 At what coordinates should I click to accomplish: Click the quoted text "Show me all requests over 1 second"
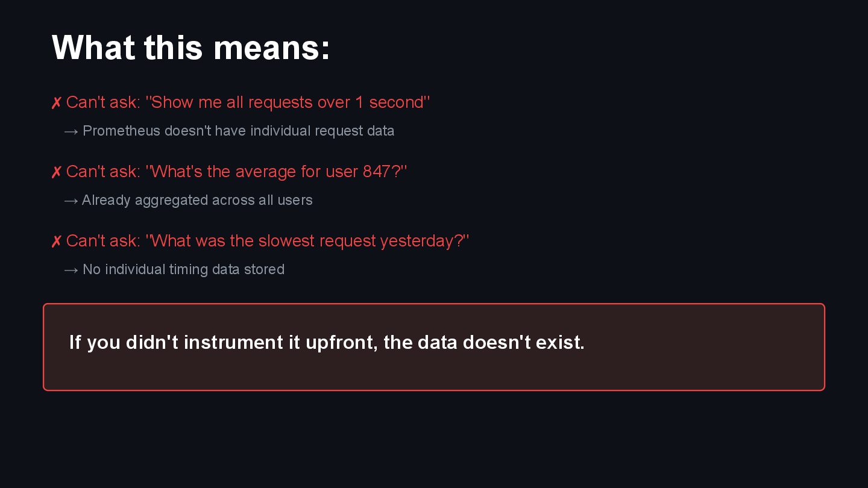(288, 102)
